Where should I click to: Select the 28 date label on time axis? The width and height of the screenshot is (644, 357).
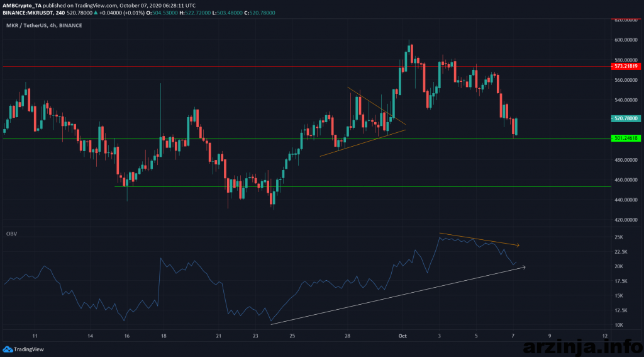[x=347, y=336]
